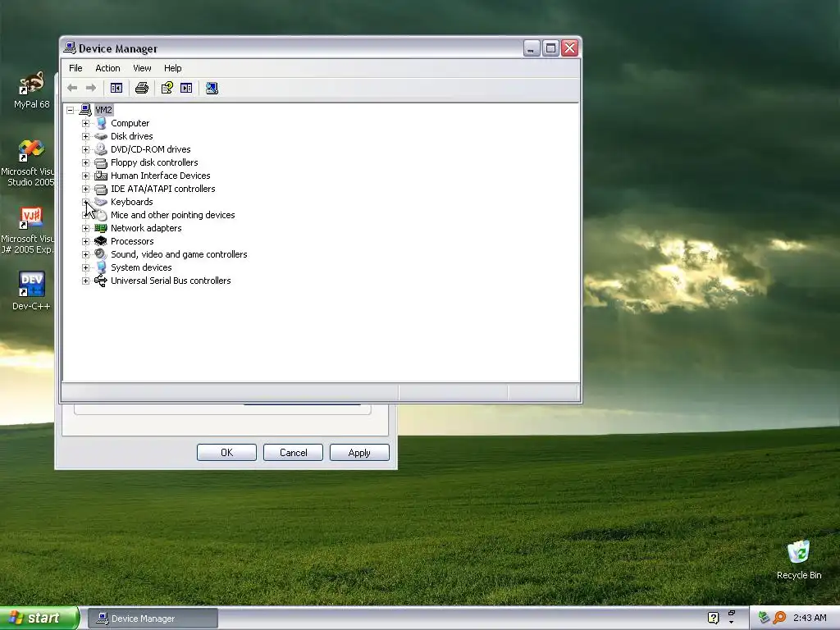Select the Disk drives label

[x=132, y=136]
